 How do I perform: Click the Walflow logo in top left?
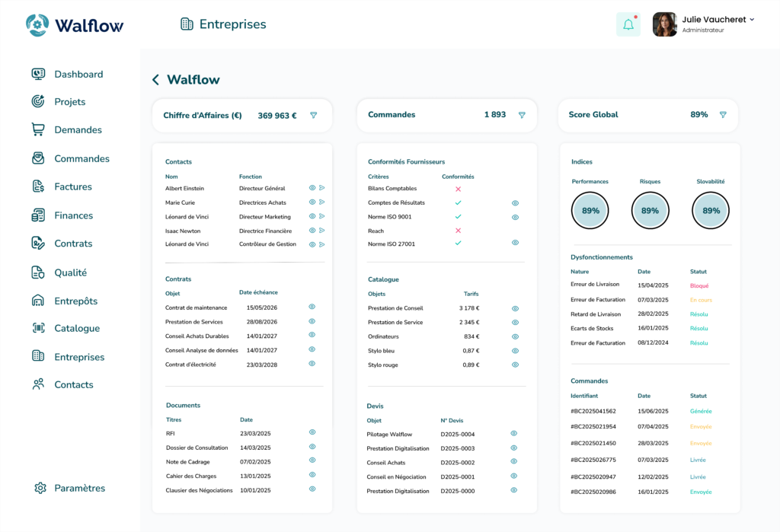point(75,25)
